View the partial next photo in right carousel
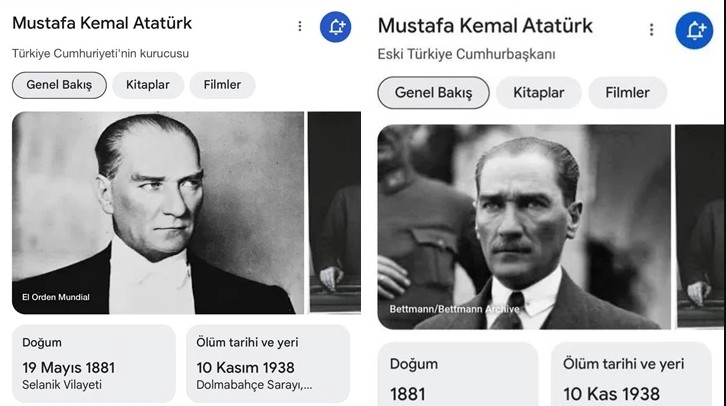This screenshot has width=726, height=406. (x=699, y=226)
